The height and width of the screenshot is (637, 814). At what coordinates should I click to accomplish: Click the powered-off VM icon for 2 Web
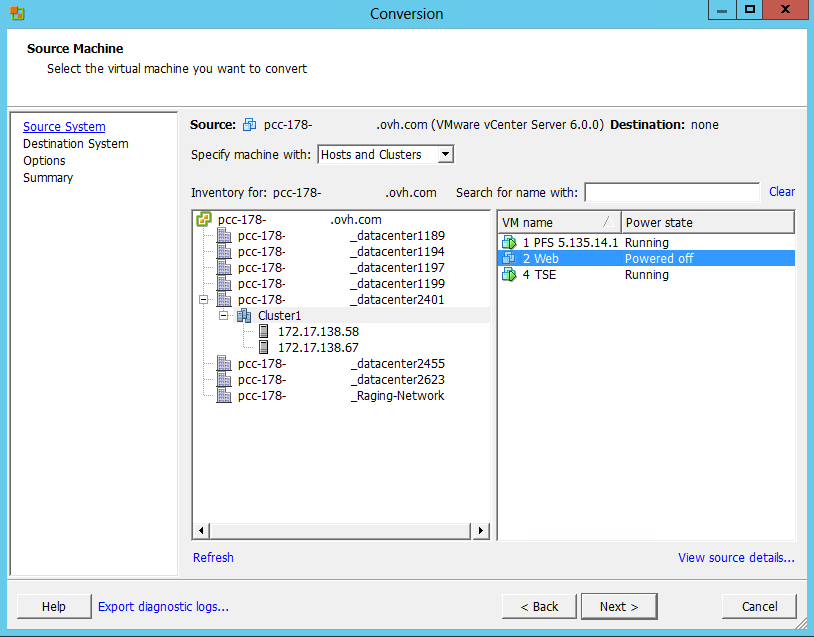pyautogui.click(x=509, y=259)
